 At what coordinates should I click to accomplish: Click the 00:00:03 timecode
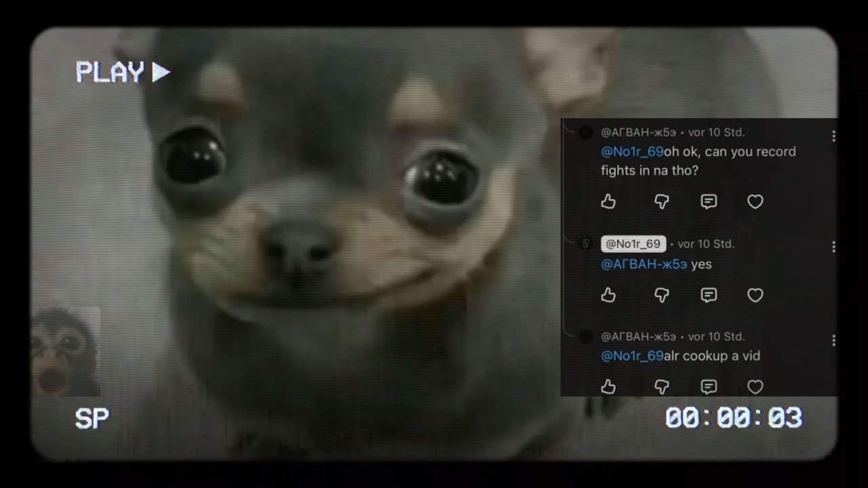tap(734, 418)
